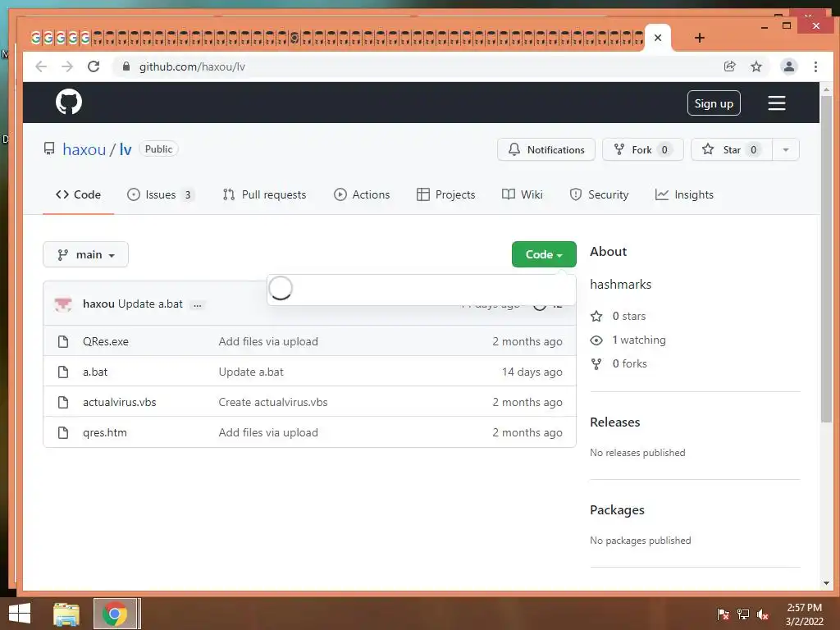Open the qres.htm file

104,432
